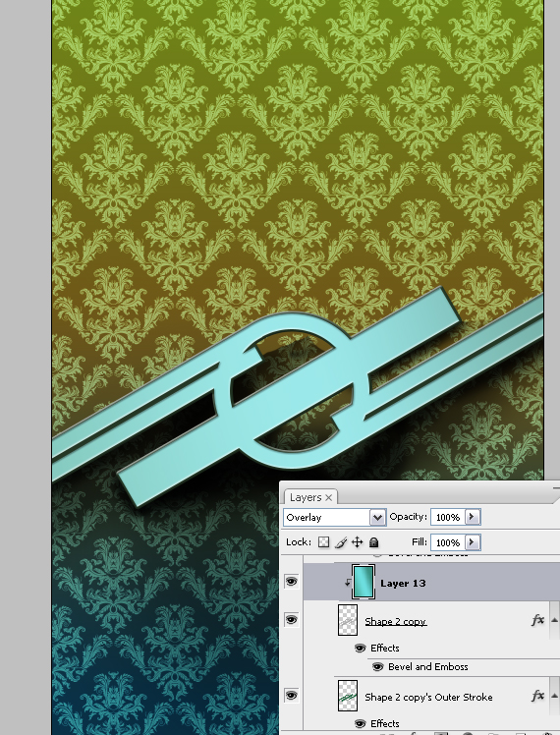The height and width of the screenshot is (735, 560).
Task: Click the Fill value field
Action: (x=448, y=542)
